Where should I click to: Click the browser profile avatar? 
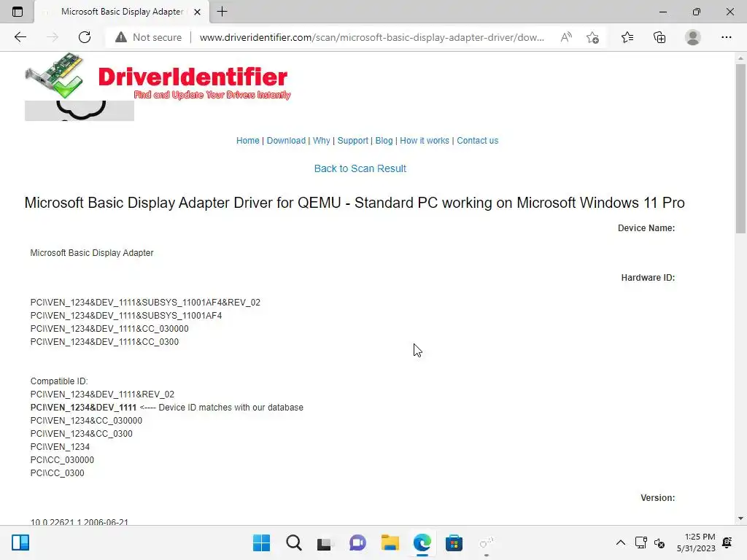[693, 37]
